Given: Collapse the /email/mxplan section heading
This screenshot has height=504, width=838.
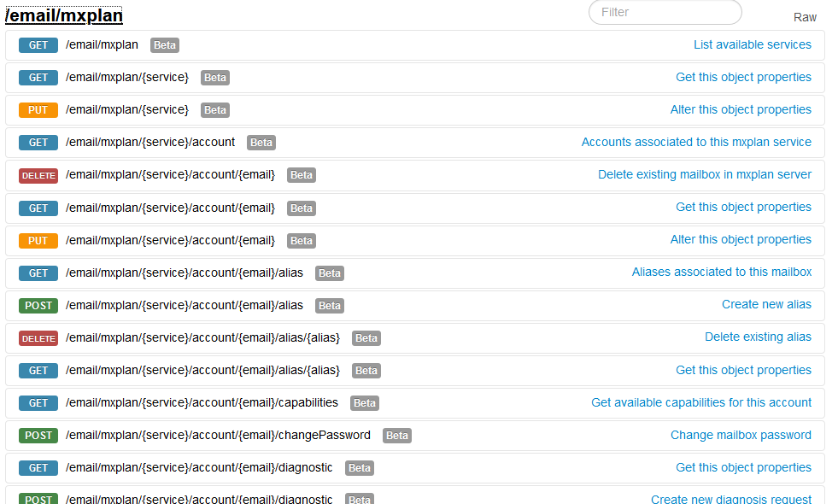Looking at the screenshot, I should pyautogui.click(x=64, y=15).
